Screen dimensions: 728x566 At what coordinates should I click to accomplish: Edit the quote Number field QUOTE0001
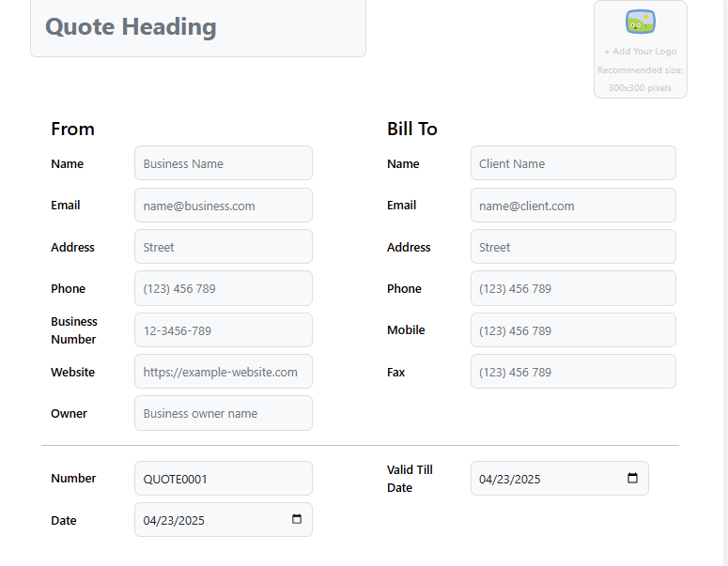223,479
